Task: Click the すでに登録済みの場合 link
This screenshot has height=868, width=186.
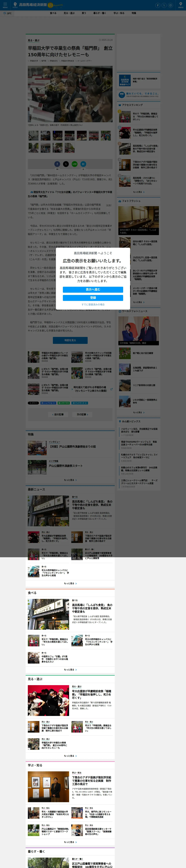Action: point(93,305)
